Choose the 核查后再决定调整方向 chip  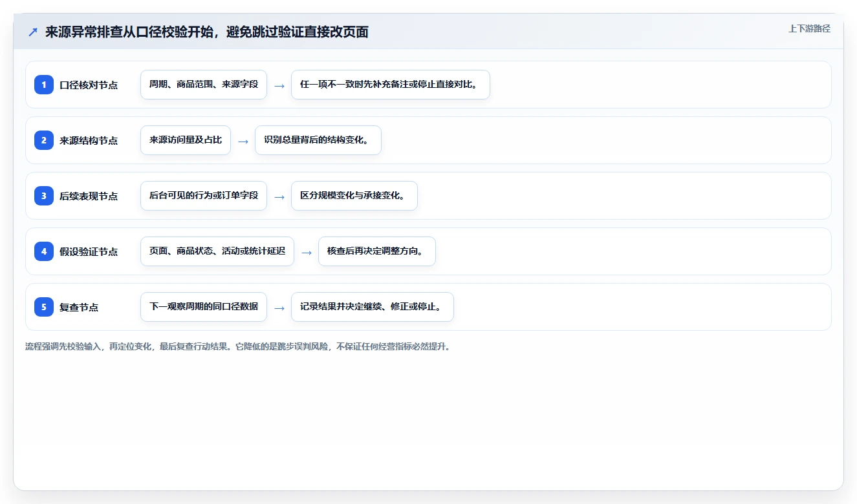377,251
